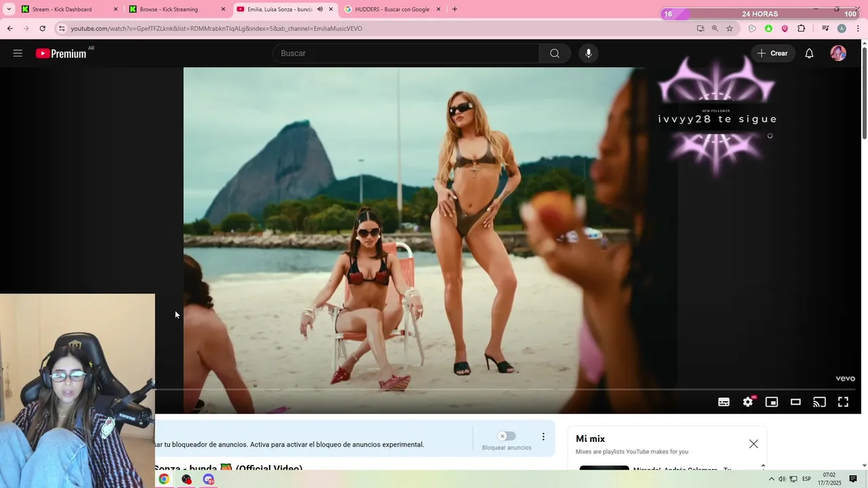Screen dimensions: 868x488
Task: Close the Mi mix playlist panel
Action: click(753, 444)
